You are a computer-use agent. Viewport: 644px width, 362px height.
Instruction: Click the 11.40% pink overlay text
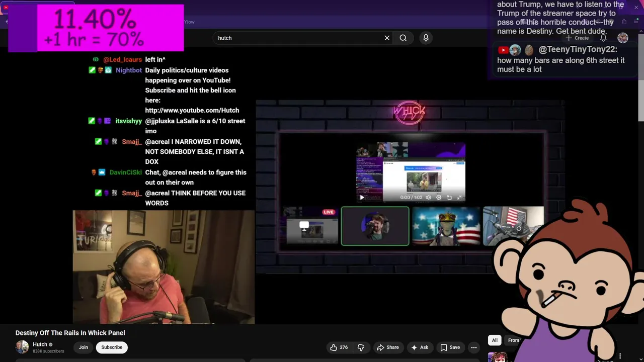click(95, 20)
